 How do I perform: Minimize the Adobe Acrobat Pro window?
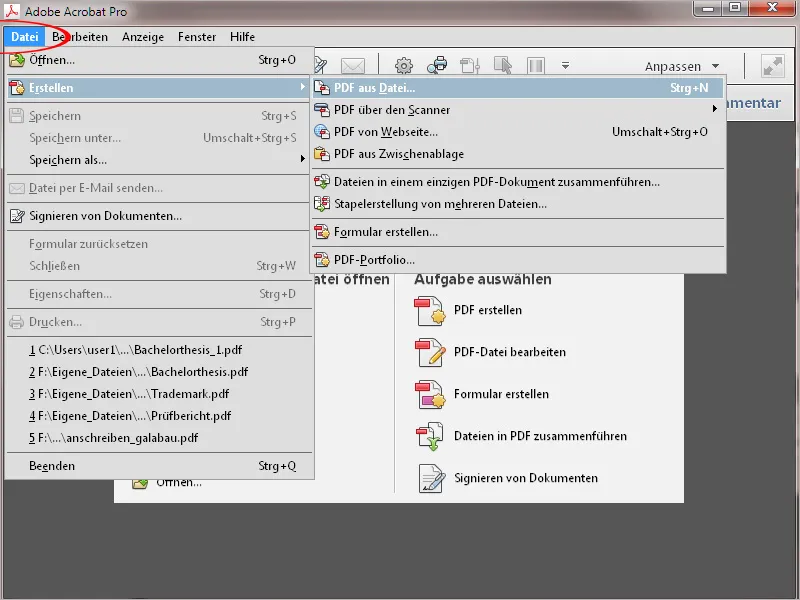[x=707, y=8]
